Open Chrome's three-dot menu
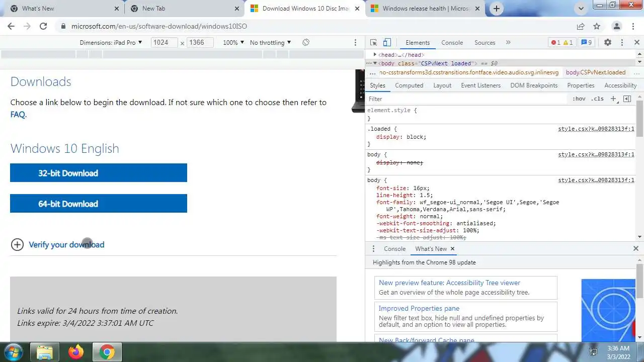This screenshot has height=362, width=644. tap(633, 26)
